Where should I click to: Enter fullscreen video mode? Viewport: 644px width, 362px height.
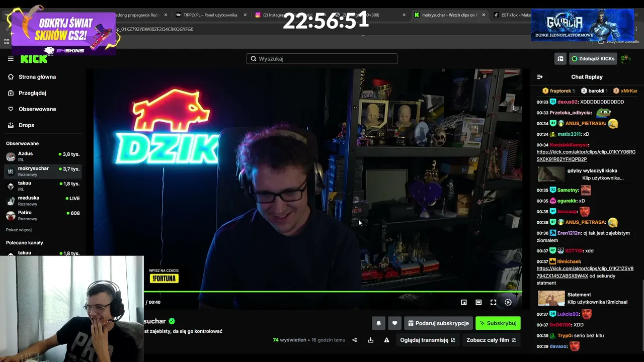tap(493, 302)
